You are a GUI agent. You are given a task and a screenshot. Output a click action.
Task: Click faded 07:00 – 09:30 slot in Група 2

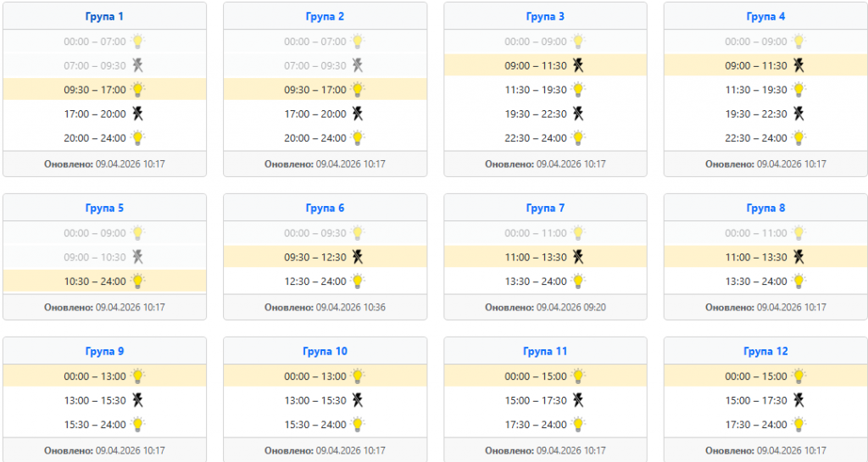[315, 65]
